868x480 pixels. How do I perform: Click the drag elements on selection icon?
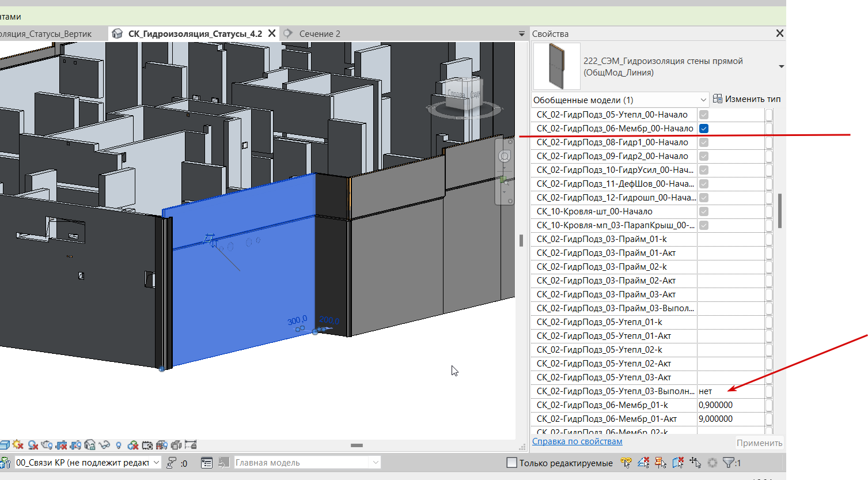tap(695, 462)
